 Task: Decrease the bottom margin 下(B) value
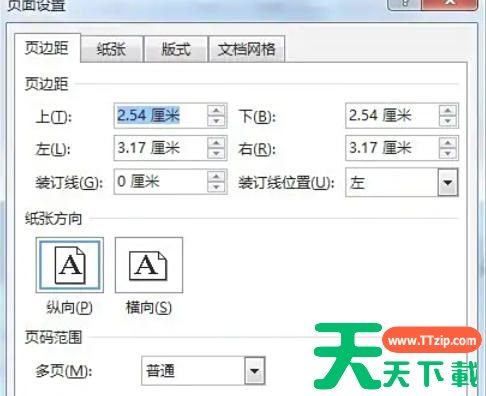[x=448, y=121]
